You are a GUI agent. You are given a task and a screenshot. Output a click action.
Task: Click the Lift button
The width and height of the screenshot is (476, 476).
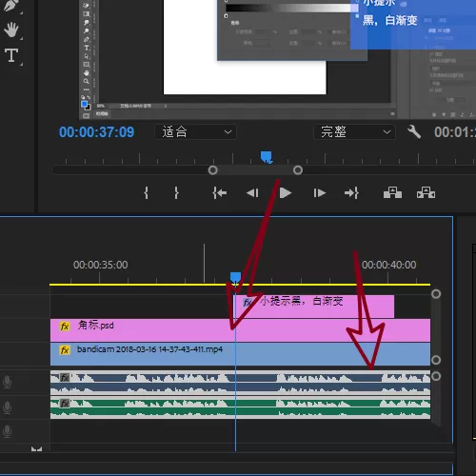click(392, 192)
